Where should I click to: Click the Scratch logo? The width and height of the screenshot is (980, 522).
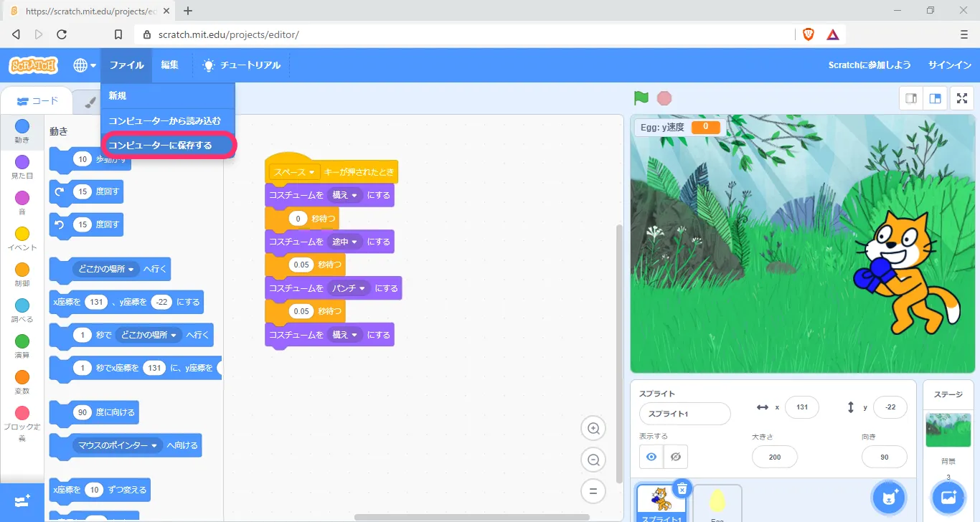coord(33,65)
